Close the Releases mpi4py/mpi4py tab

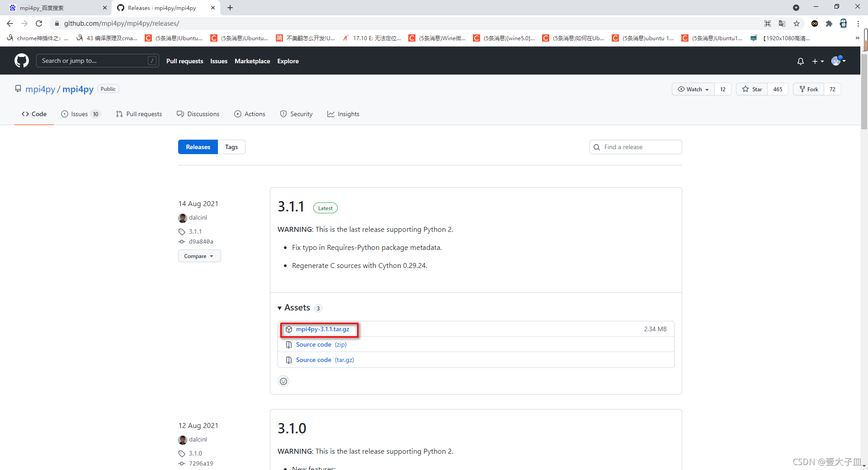[x=213, y=8]
